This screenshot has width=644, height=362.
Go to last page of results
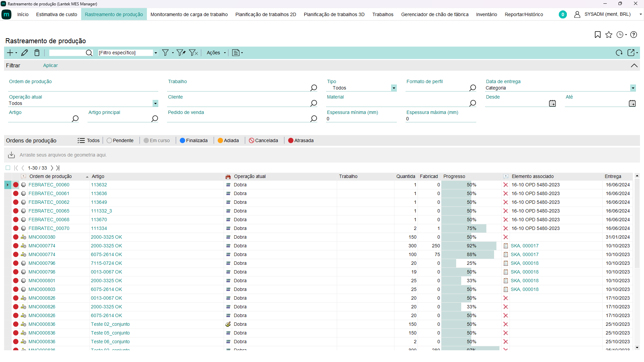[58, 168]
